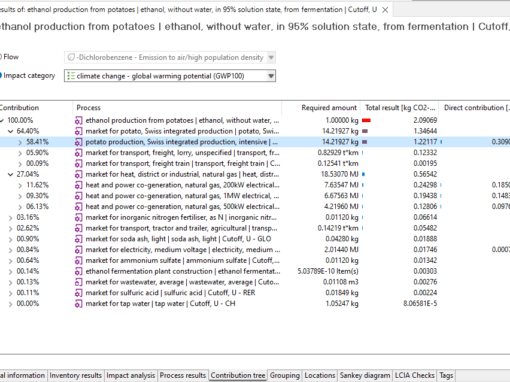This screenshot has width=510, height=382.
Task: Click the 0.06614 total result value
Action: (x=425, y=217)
